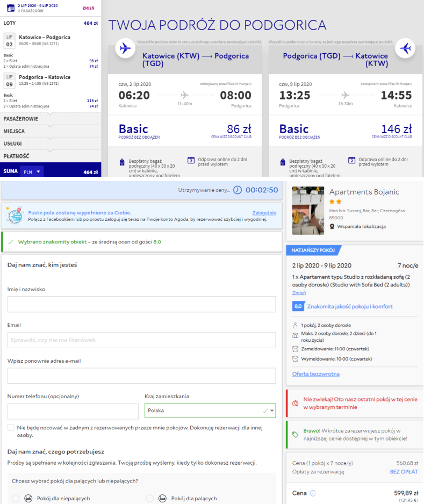The image size is (424, 504).
Task: Expand the PŁATNOŚĆ section
Action: pos(51,156)
